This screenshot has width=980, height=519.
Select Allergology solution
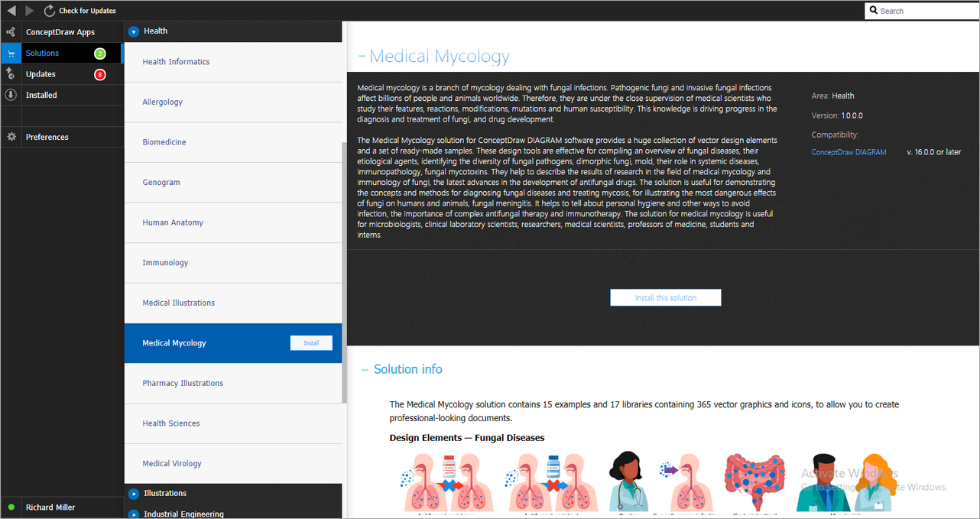(x=233, y=102)
